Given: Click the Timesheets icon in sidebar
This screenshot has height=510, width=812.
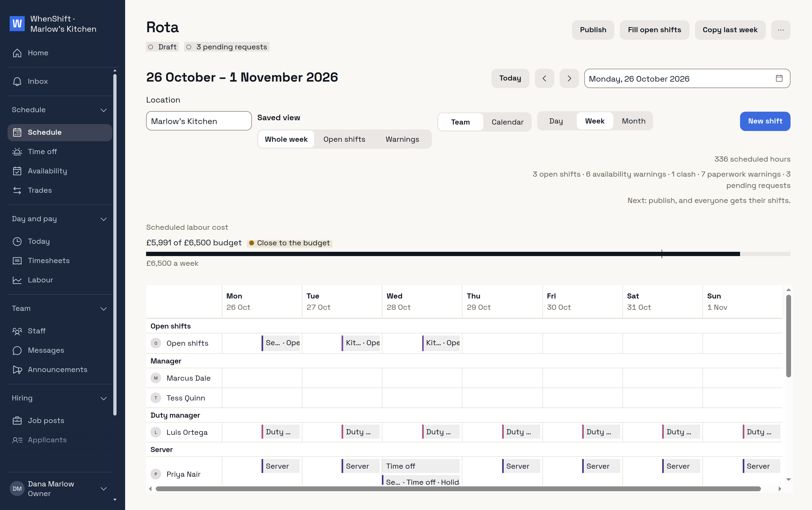Looking at the screenshot, I should [x=17, y=261].
